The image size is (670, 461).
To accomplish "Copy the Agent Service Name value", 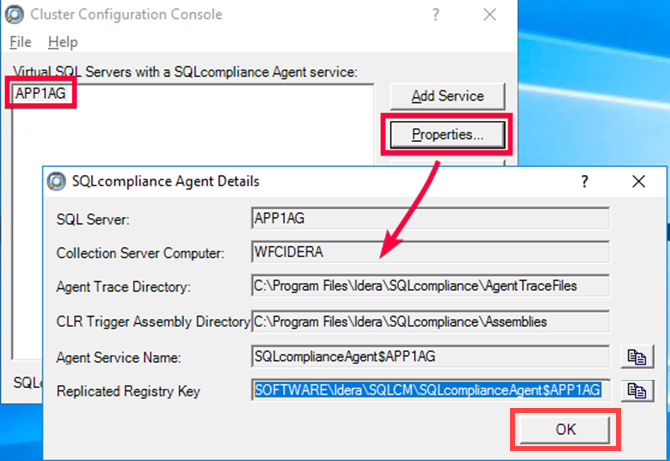I will point(636,355).
